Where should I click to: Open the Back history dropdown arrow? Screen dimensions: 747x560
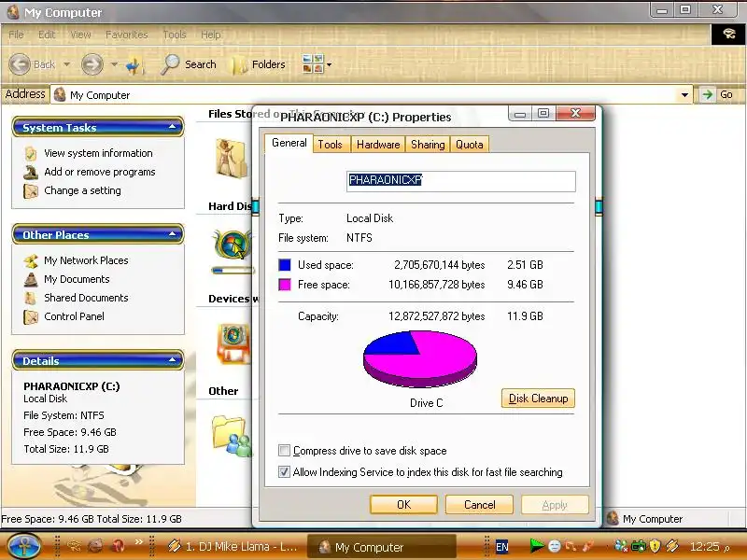[66, 64]
